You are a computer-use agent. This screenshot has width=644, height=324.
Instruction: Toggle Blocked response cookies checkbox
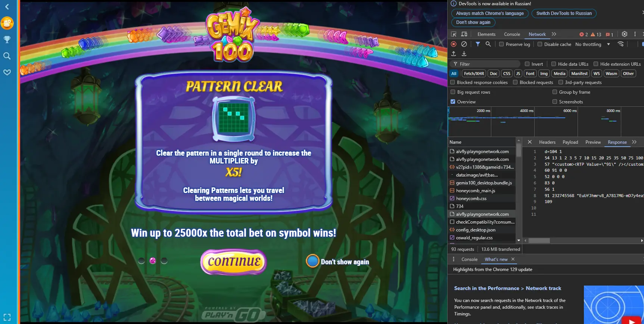click(x=452, y=82)
